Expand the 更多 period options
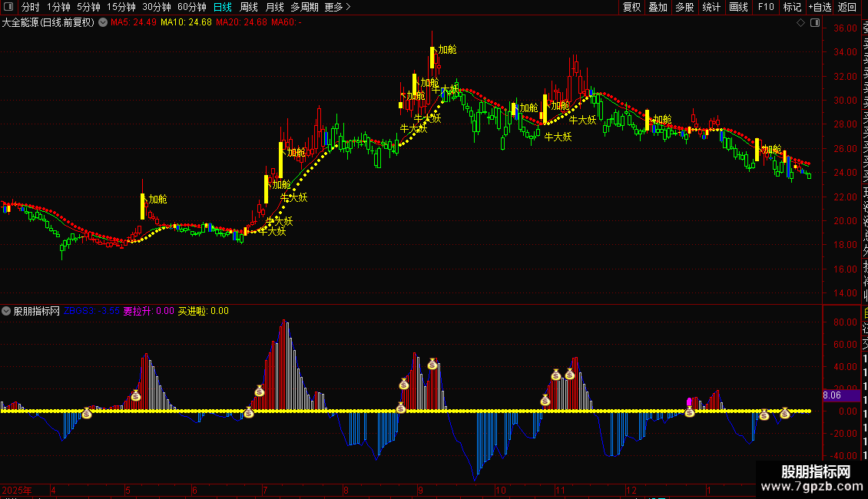 click(338, 7)
